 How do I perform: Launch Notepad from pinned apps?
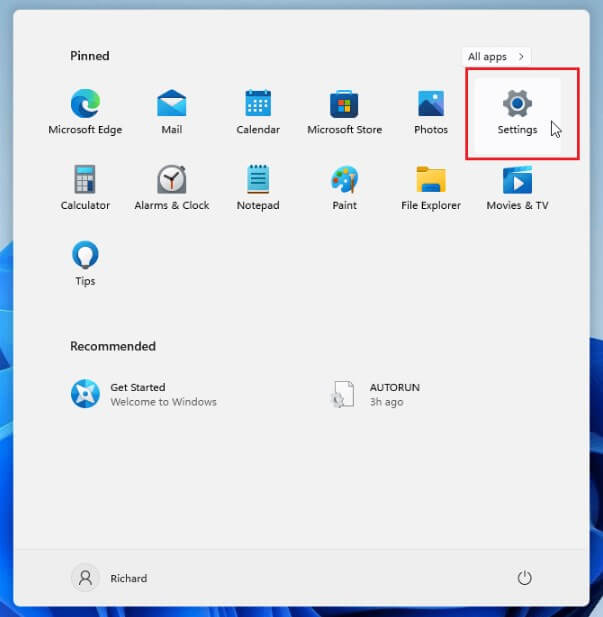click(258, 188)
